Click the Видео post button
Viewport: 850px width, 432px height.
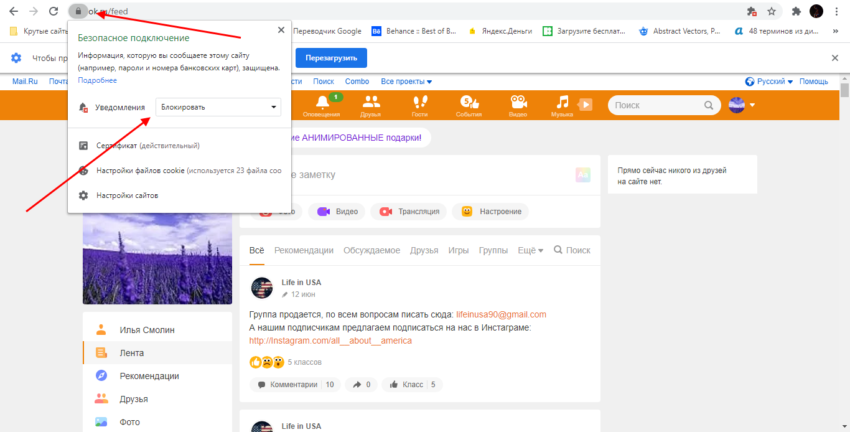point(337,211)
